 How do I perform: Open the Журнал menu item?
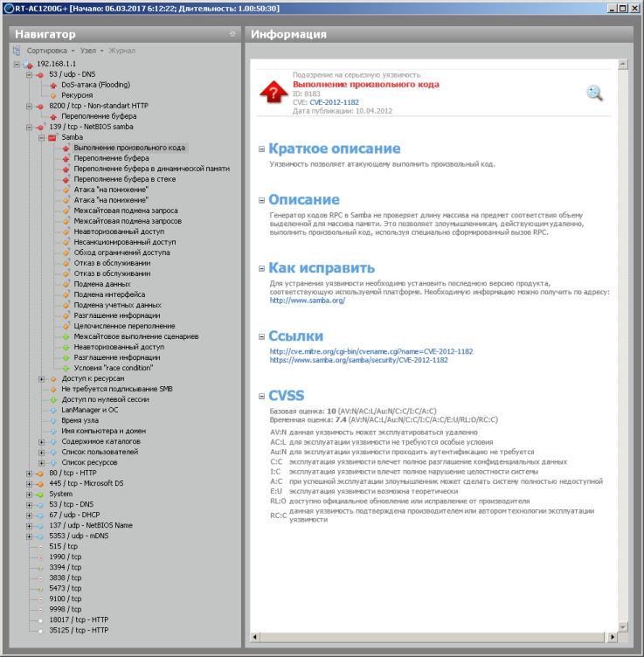(x=122, y=51)
